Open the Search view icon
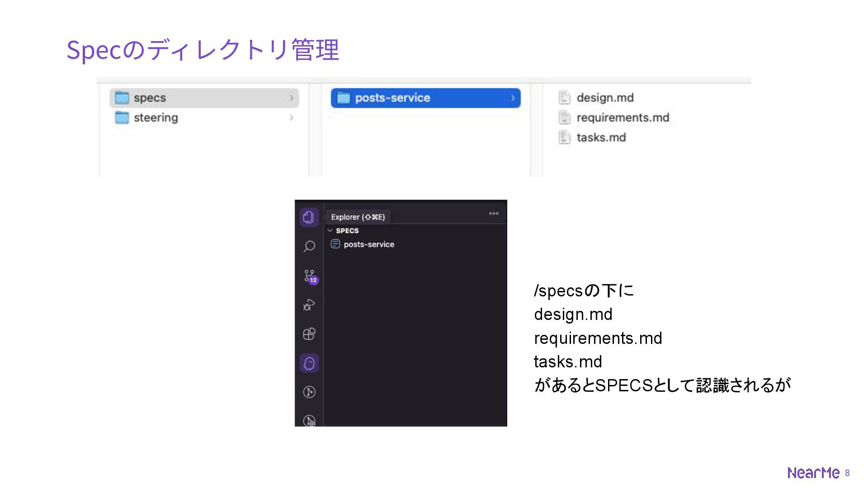The image size is (868, 488). 309,246
